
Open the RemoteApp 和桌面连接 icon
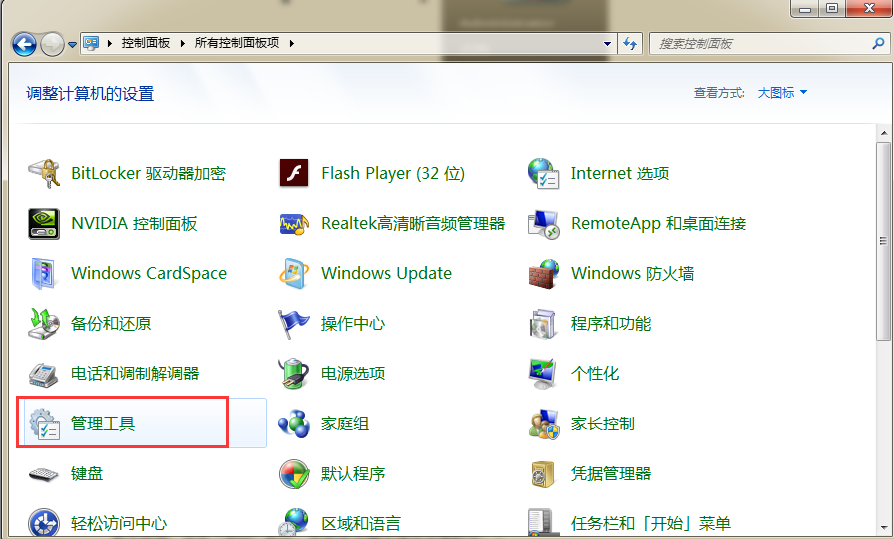(543, 224)
